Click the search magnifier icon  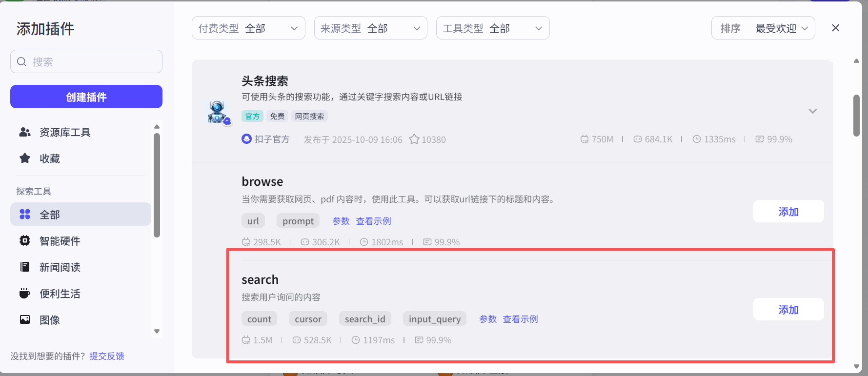21,62
